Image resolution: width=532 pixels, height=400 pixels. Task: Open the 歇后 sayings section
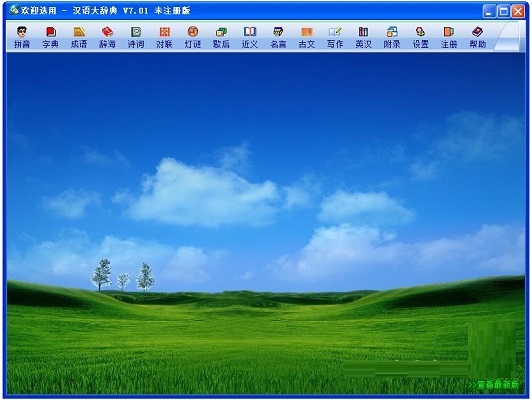coord(221,37)
